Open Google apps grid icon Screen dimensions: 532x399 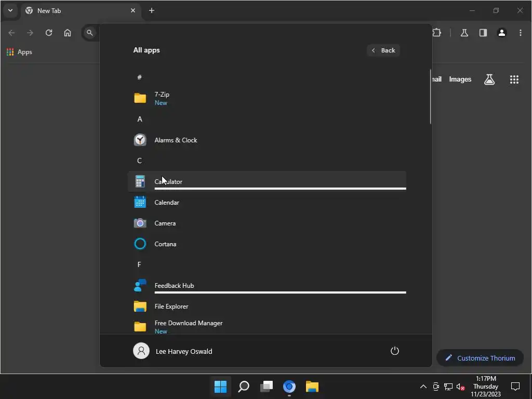coord(514,79)
